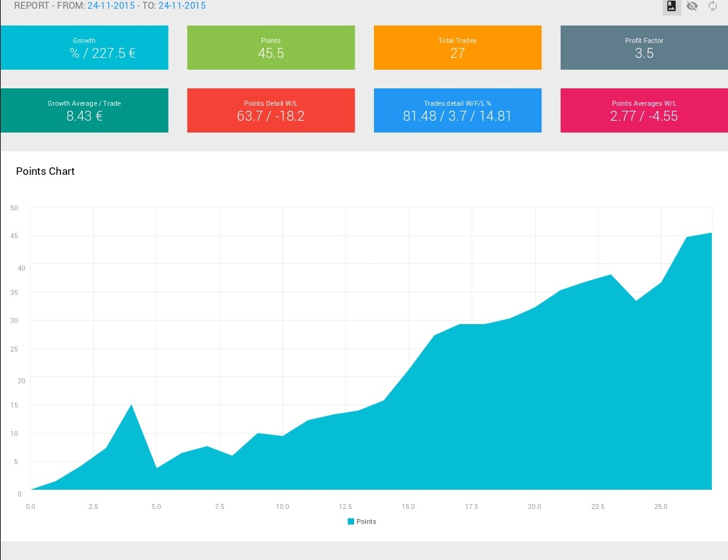The image size is (728, 560).
Task: Select the green Points 45.5 card
Action: (271, 47)
